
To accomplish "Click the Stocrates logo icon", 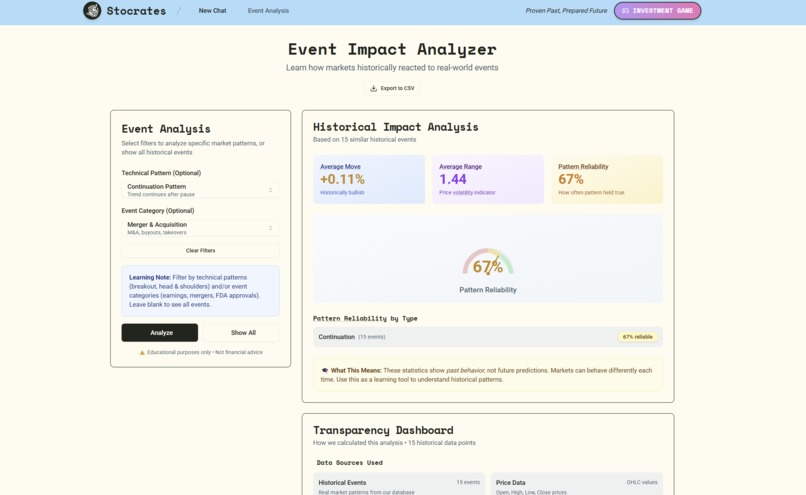I will (92, 10).
